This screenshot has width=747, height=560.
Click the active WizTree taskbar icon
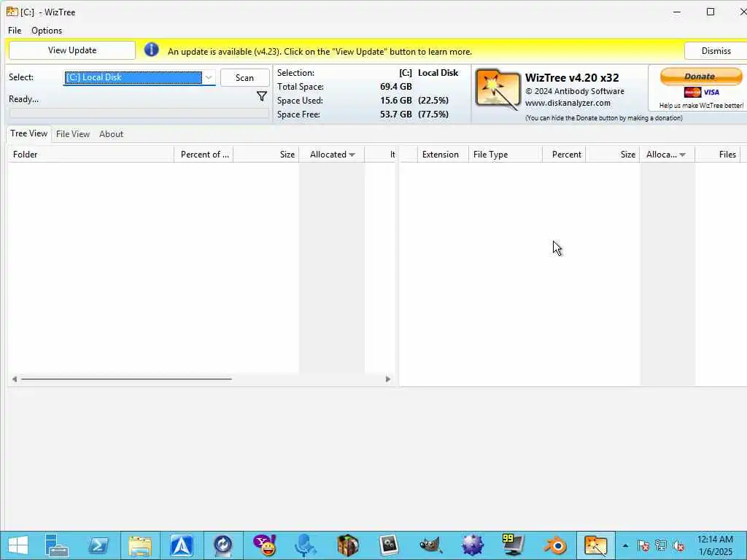coord(596,545)
